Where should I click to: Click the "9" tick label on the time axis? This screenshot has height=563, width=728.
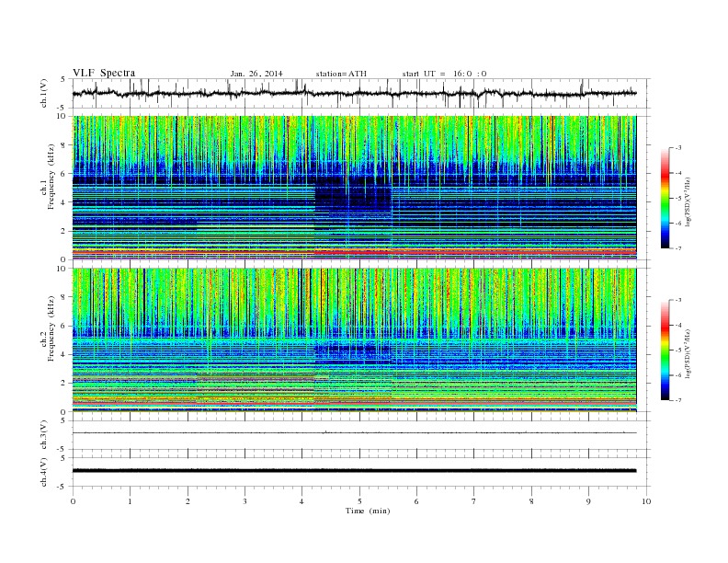588,501
